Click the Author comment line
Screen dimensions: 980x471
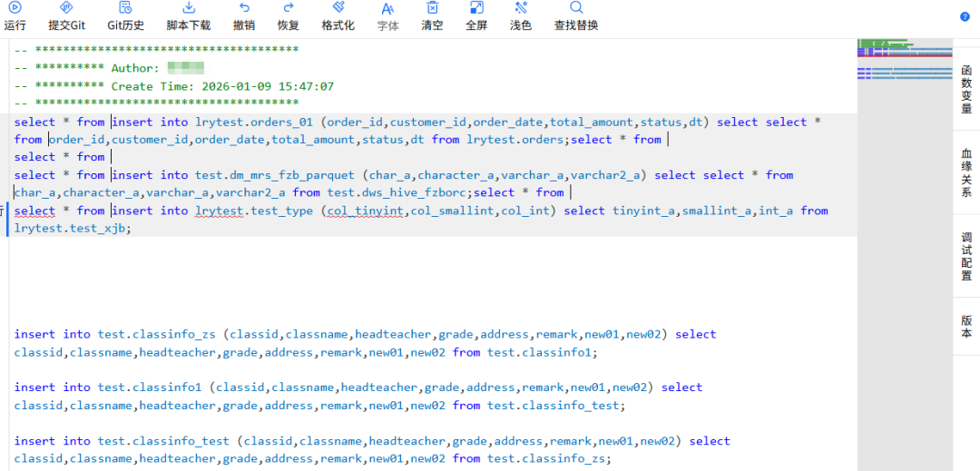[x=110, y=68]
